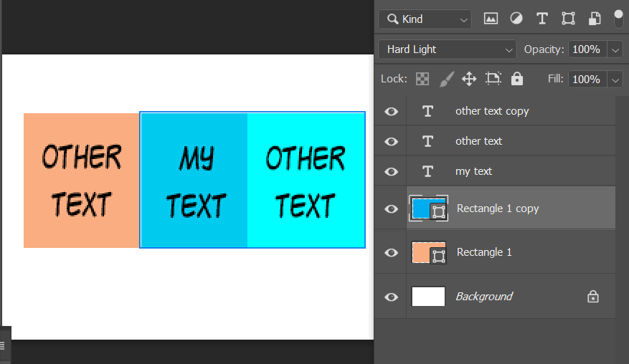
Task: Click the Background layer lock icon
Action: point(593,297)
